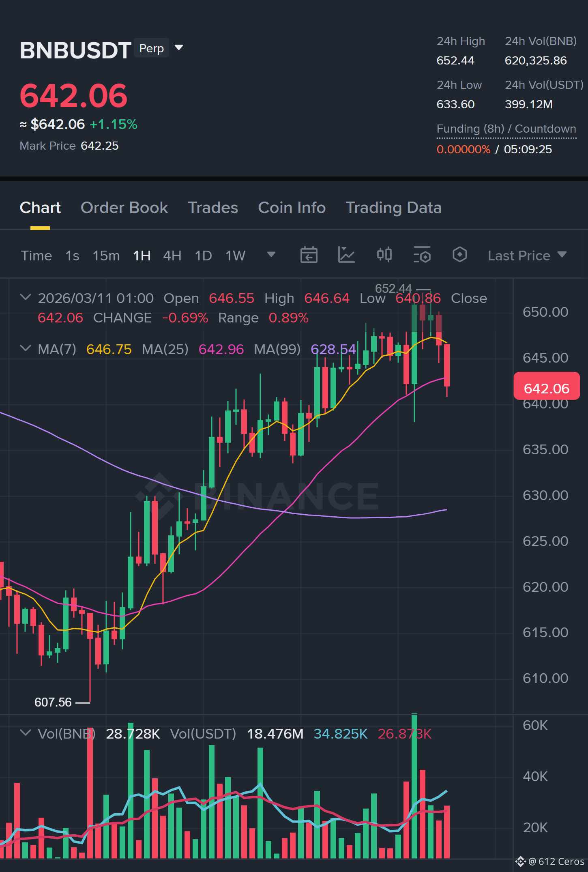Open the BNBUSDT pair selector arrow

point(178,48)
